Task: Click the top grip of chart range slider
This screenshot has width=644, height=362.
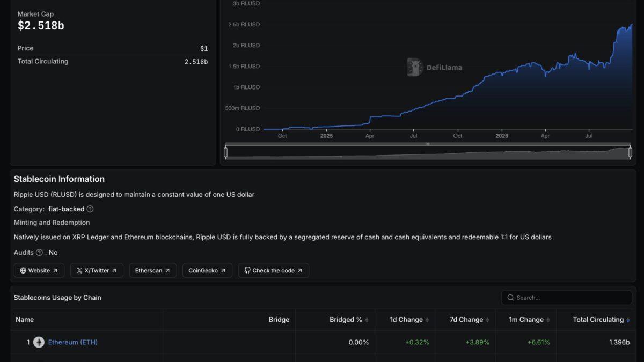Action: tap(428, 144)
